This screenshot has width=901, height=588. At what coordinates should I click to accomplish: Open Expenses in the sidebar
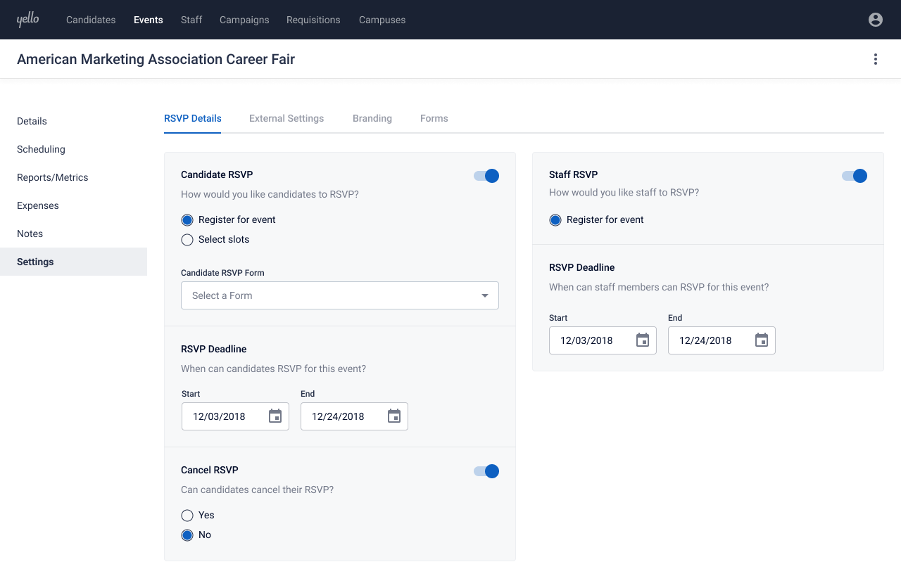click(x=73, y=205)
